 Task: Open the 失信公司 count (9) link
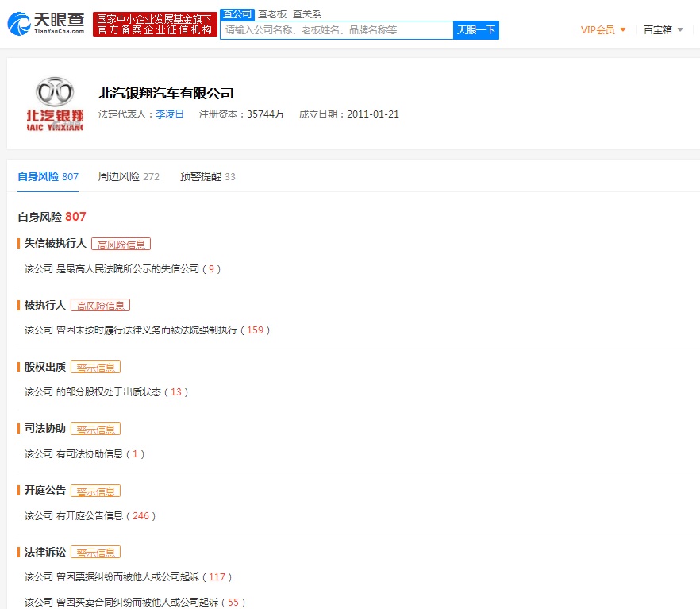tap(211, 269)
